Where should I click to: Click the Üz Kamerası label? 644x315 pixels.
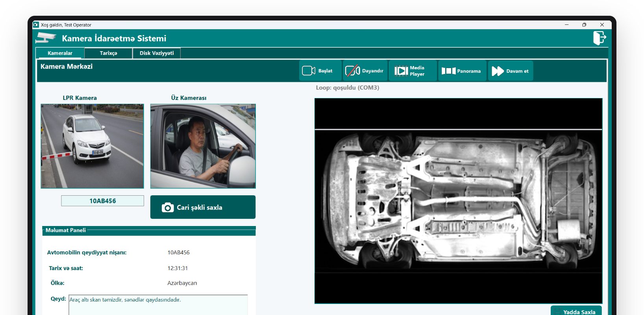click(x=189, y=98)
